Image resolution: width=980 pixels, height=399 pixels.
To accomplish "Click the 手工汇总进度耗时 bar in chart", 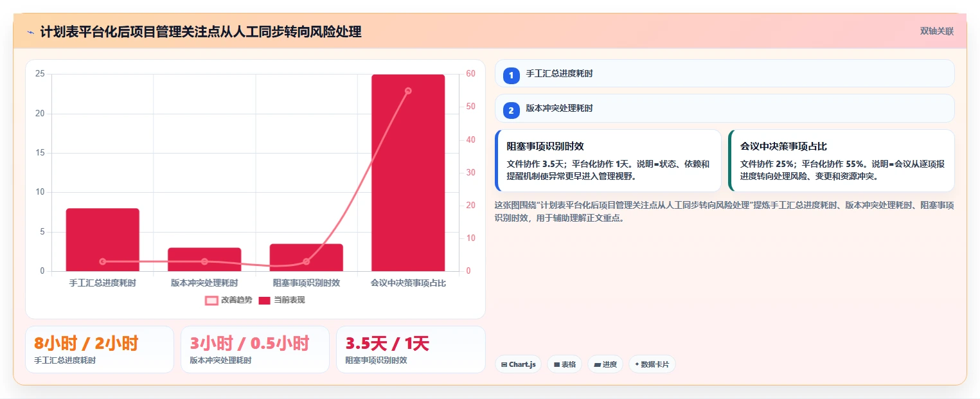I will point(102,240).
